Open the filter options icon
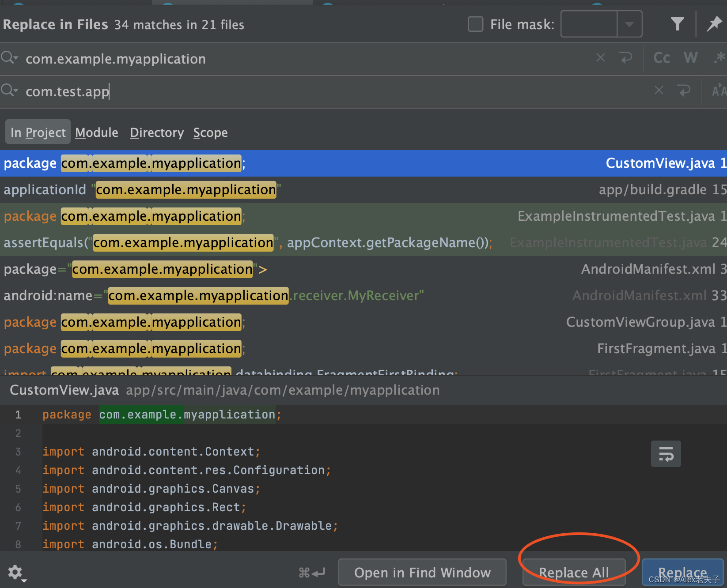This screenshot has width=727, height=588. (677, 24)
